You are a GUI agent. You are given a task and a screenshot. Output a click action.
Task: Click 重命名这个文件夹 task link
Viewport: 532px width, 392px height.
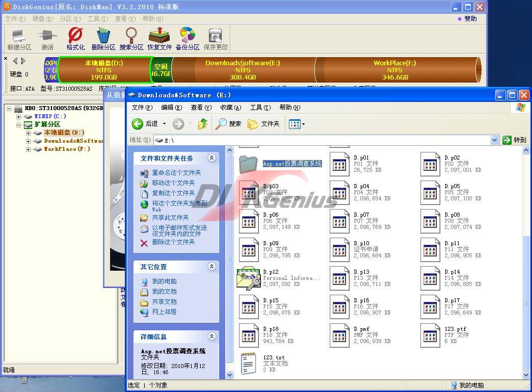pyautogui.click(x=176, y=173)
